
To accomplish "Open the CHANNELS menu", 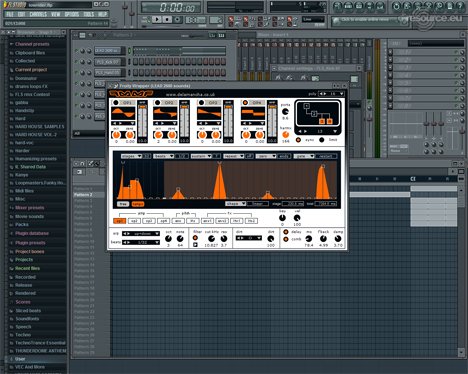I will click(38, 14).
